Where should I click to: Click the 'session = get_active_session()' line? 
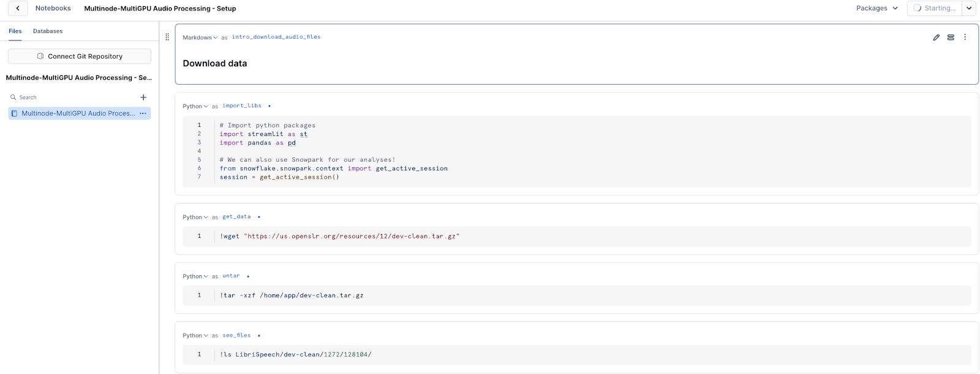tap(279, 177)
